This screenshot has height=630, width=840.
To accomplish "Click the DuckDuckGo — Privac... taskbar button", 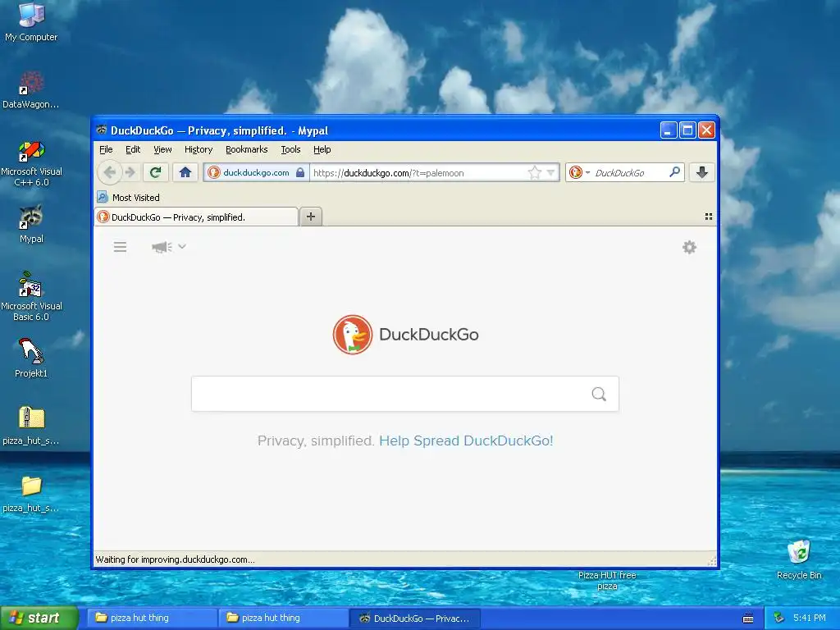I will tap(414, 618).
